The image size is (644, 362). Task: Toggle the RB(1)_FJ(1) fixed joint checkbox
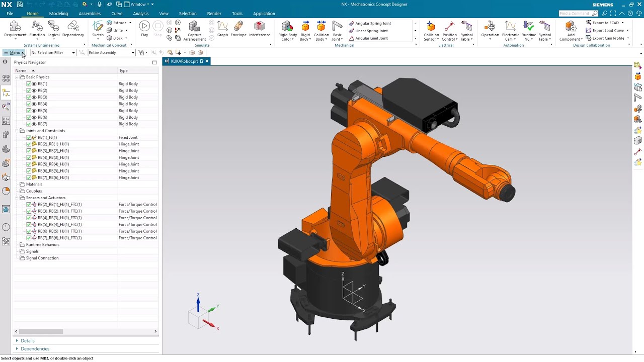click(29, 137)
